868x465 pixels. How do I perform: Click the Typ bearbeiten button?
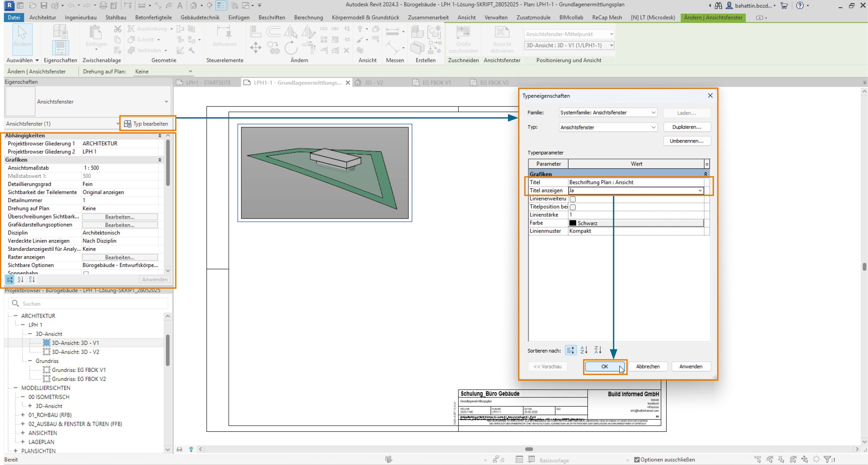click(x=146, y=124)
